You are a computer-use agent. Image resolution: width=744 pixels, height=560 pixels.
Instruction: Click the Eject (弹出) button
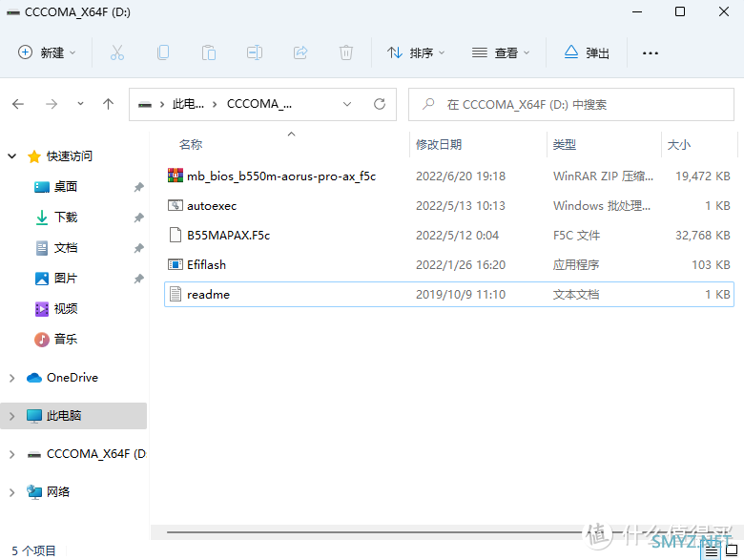click(x=587, y=52)
